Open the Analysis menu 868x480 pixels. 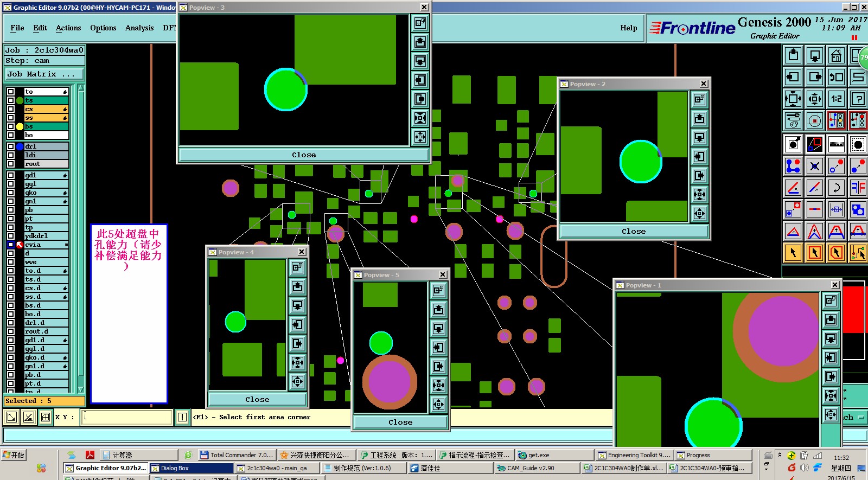click(139, 28)
